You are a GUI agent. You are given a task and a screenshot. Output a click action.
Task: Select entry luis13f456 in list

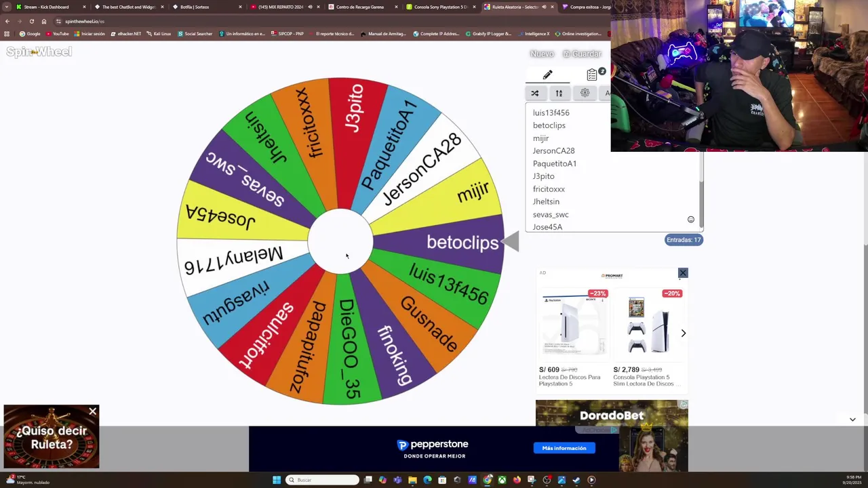point(551,113)
